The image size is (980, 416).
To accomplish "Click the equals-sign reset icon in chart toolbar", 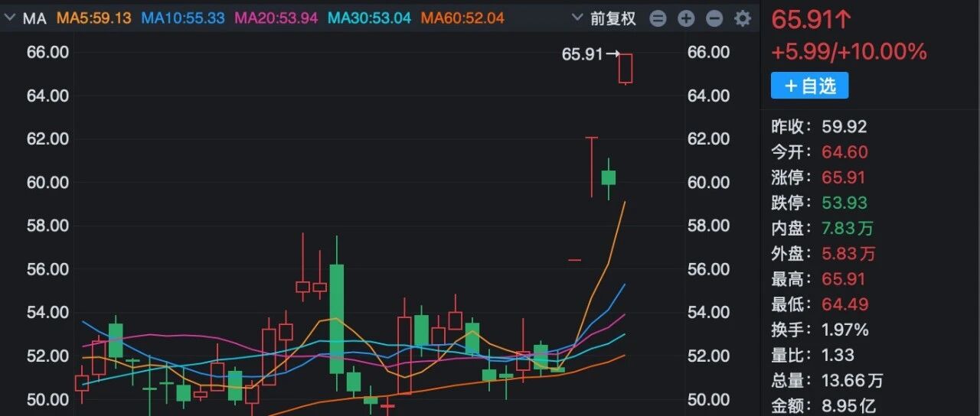I will pyautogui.click(x=658, y=18).
